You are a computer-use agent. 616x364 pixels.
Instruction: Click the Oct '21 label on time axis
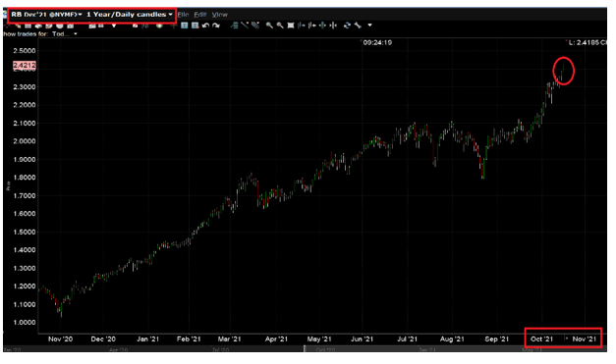(x=541, y=338)
